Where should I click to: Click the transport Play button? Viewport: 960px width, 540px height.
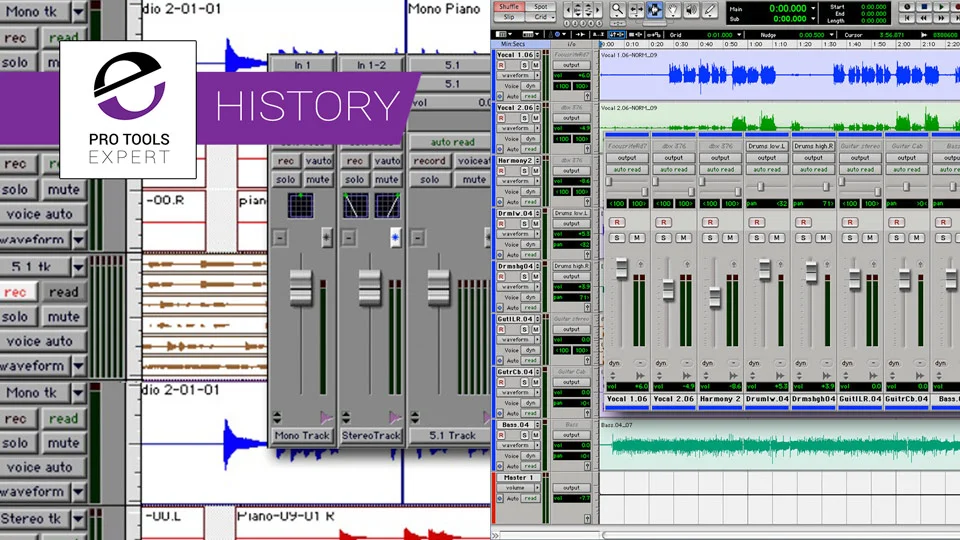[942, 7]
